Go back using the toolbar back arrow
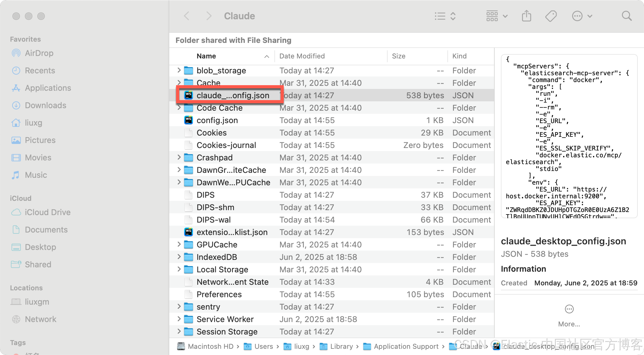 pos(187,16)
